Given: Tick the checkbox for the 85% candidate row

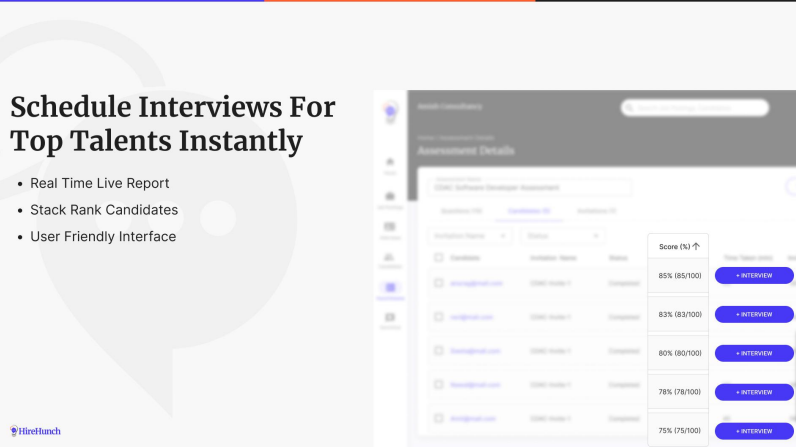Looking at the screenshot, I should (x=439, y=283).
